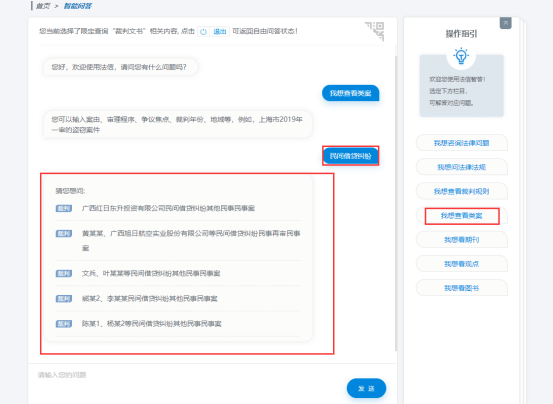Open 郝某2、李某某 loan dispute case
Screen dimensions: 553x404
(x=150, y=299)
